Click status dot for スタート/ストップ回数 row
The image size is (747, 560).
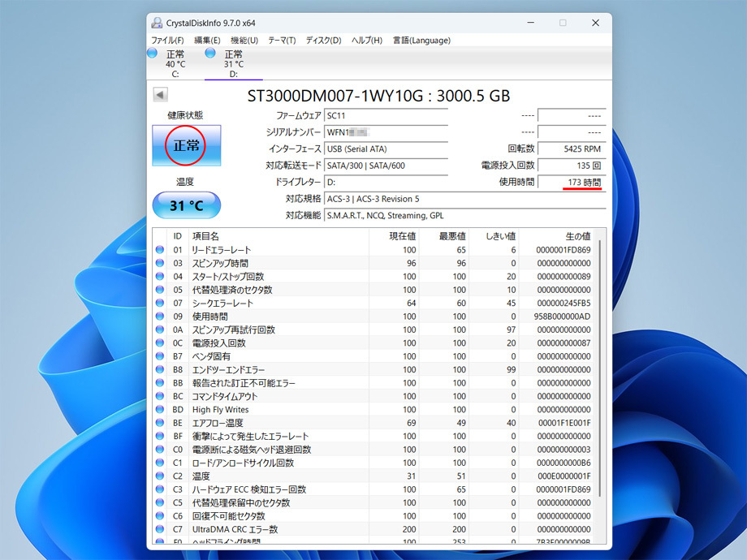pyautogui.click(x=160, y=276)
